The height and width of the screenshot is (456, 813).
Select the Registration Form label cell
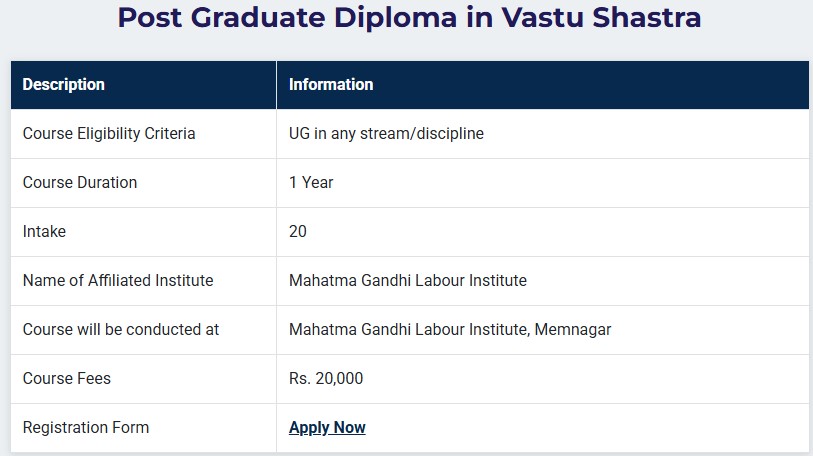(86, 428)
